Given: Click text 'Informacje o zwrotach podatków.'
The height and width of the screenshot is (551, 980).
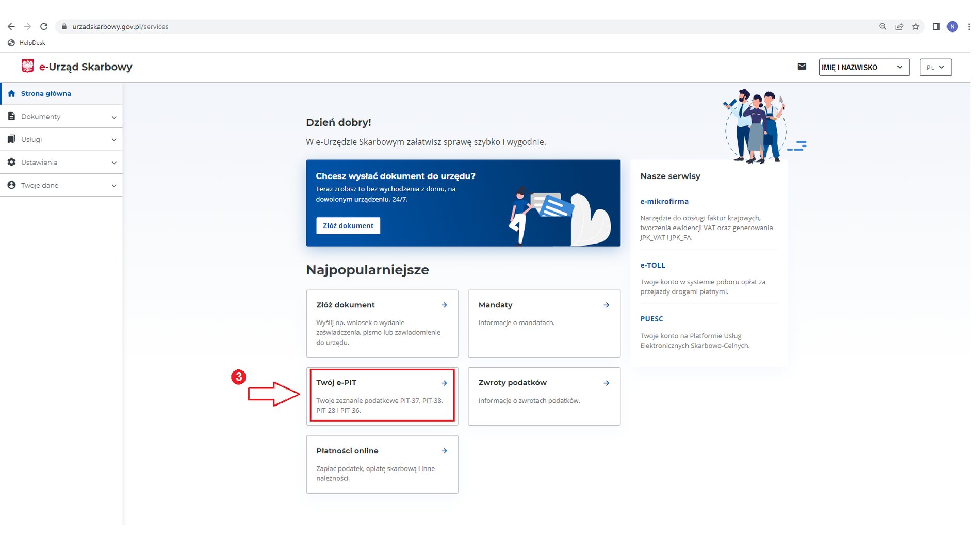Looking at the screenshot, I should [x=529, y=400].
